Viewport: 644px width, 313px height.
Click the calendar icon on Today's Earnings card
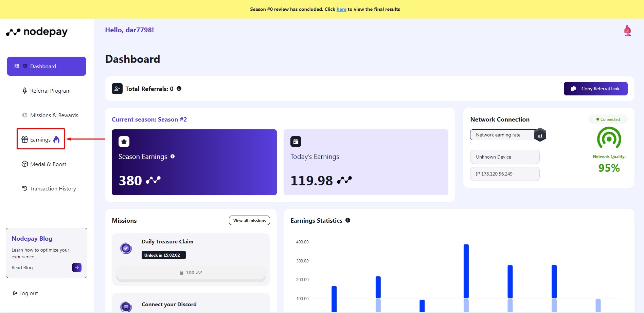click(296, 142)
